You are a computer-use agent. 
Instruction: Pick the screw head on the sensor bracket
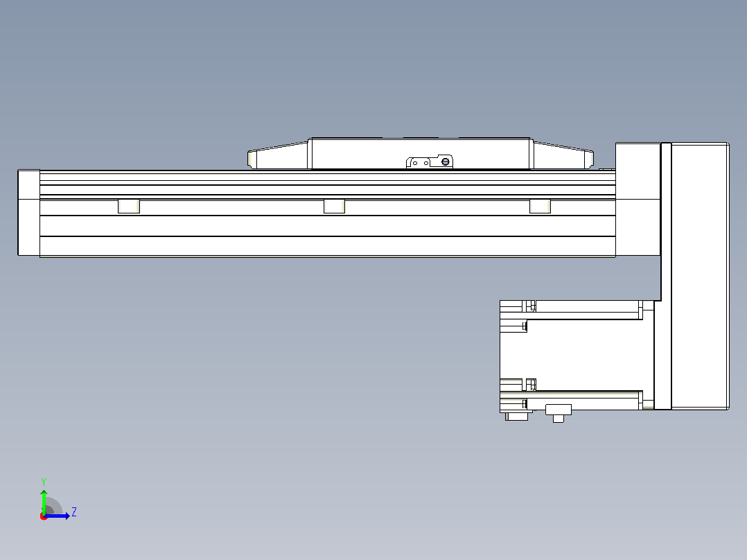coord(446,162)
